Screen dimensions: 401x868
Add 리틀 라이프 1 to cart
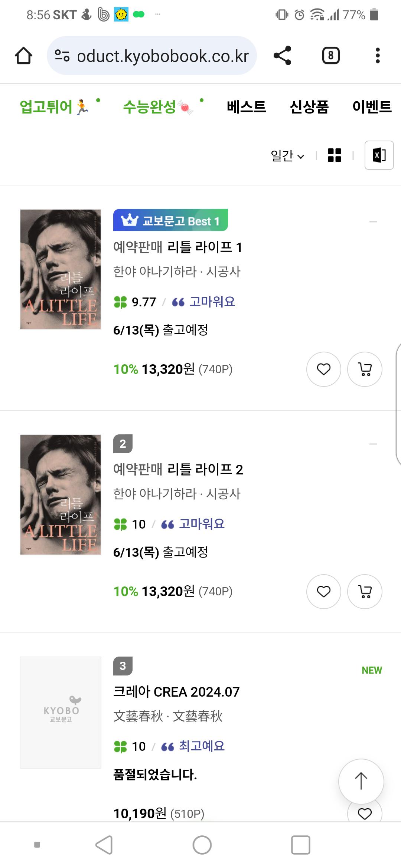pyautogui.click(x=365, y=369)
